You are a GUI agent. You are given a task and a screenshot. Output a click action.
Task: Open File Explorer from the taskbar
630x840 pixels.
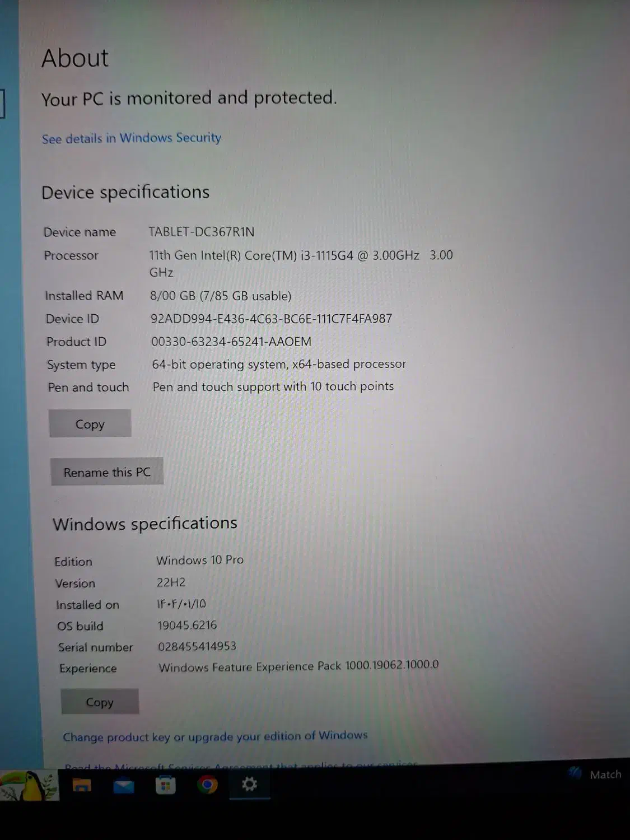coord(82,785)
